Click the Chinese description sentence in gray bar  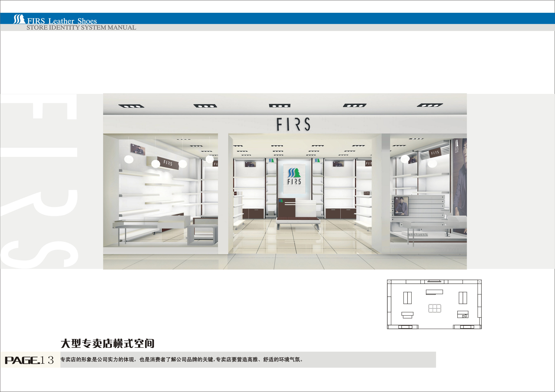point(181,359)
